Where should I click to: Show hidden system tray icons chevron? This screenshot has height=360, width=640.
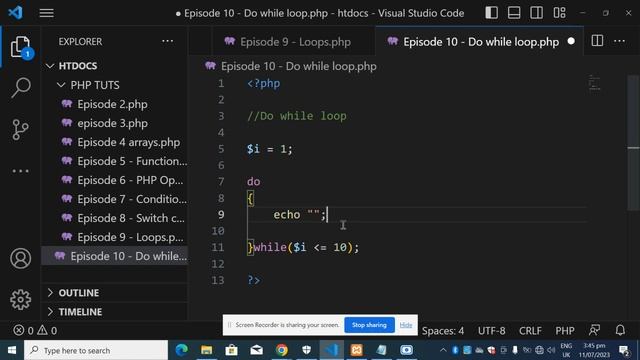pyautogui.click(x=443, y=350)
